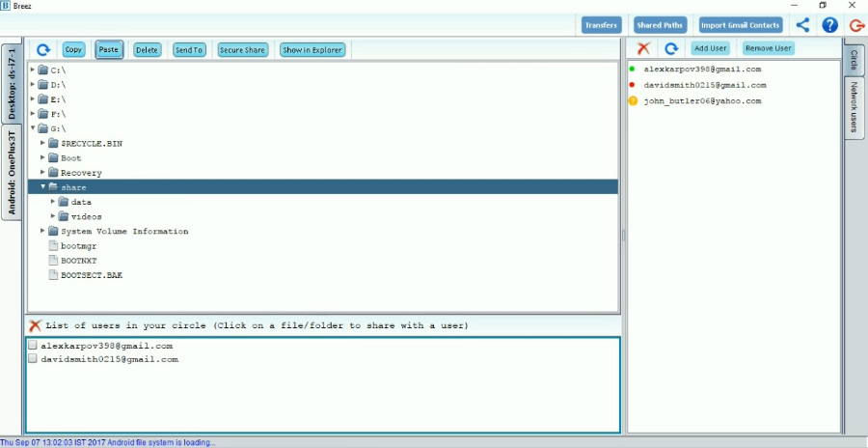Open the Circle side tab
The image size is (868, 448).
[x=854, y=60]
